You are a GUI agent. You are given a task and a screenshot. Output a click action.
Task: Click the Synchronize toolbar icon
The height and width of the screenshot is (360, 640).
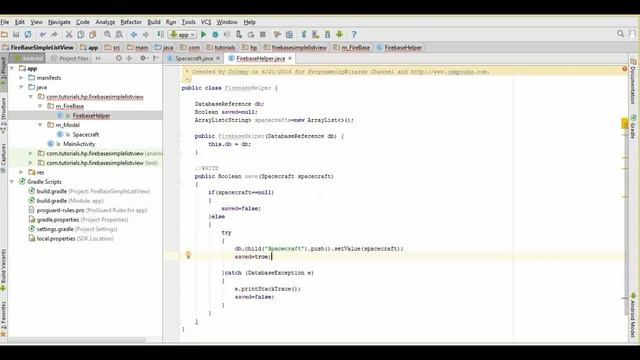click(28, 35)
